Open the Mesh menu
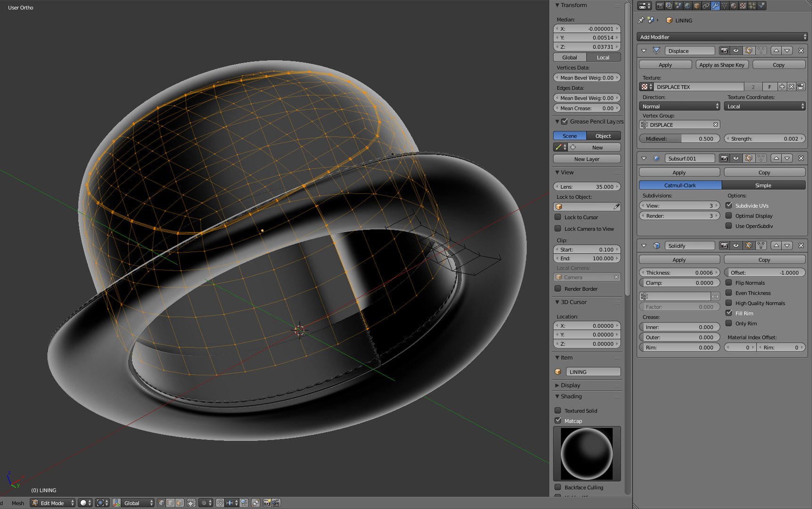This screenshot has width=812, height=509. pos(18,503)
